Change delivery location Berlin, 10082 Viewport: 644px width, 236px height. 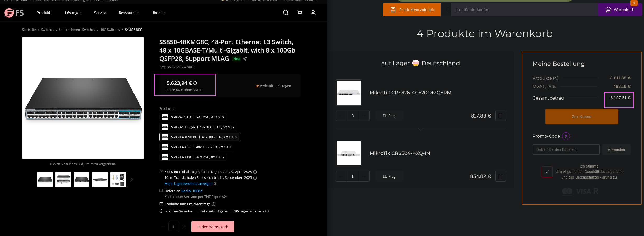click(192, 191)
